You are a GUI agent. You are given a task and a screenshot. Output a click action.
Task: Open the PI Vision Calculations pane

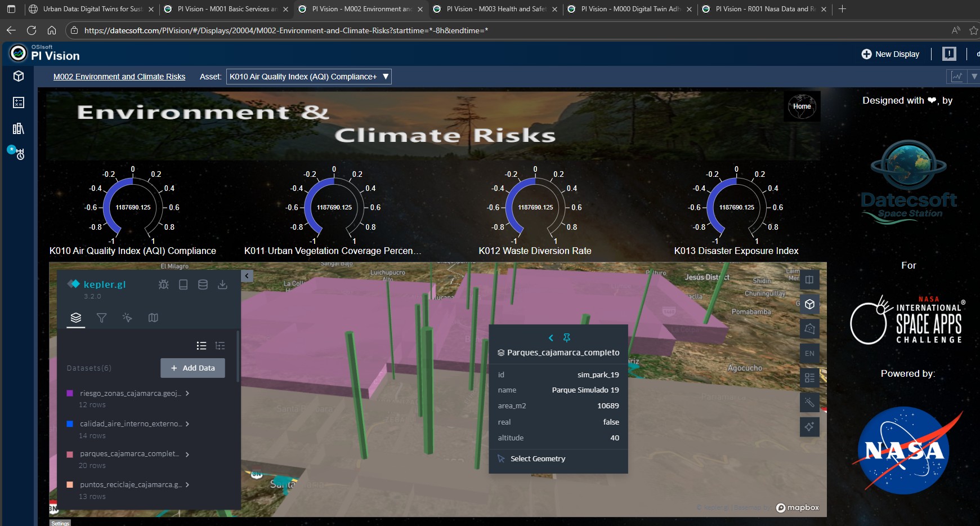[19, 102]
